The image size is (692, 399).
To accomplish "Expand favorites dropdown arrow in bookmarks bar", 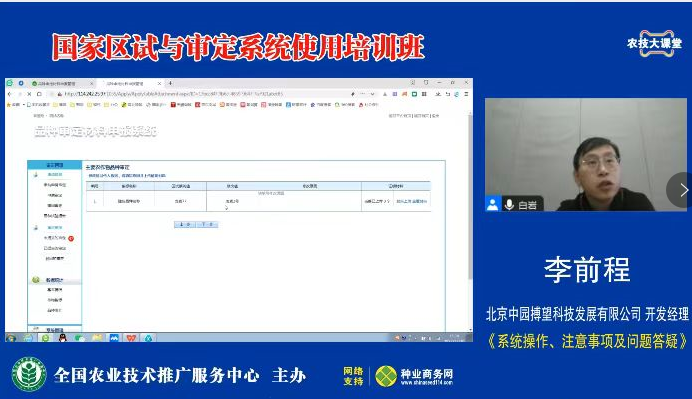I will 23,105.
